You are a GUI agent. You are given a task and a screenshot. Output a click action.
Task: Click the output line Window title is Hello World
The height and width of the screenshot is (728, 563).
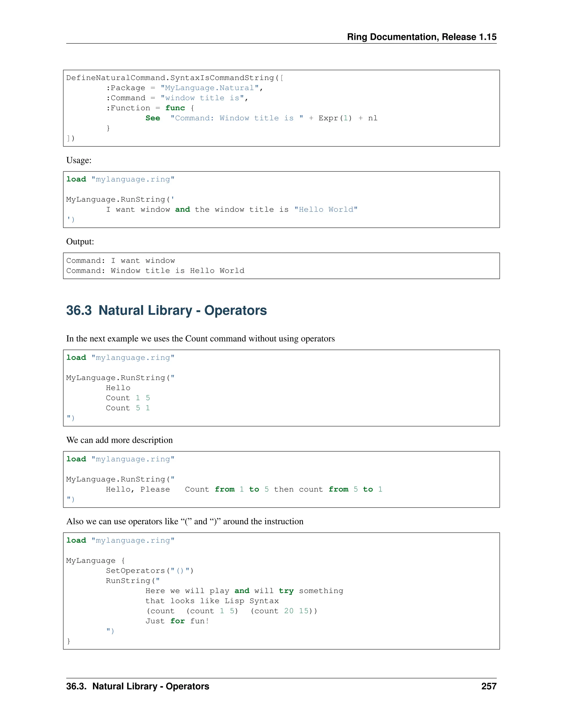coord(155,271)
